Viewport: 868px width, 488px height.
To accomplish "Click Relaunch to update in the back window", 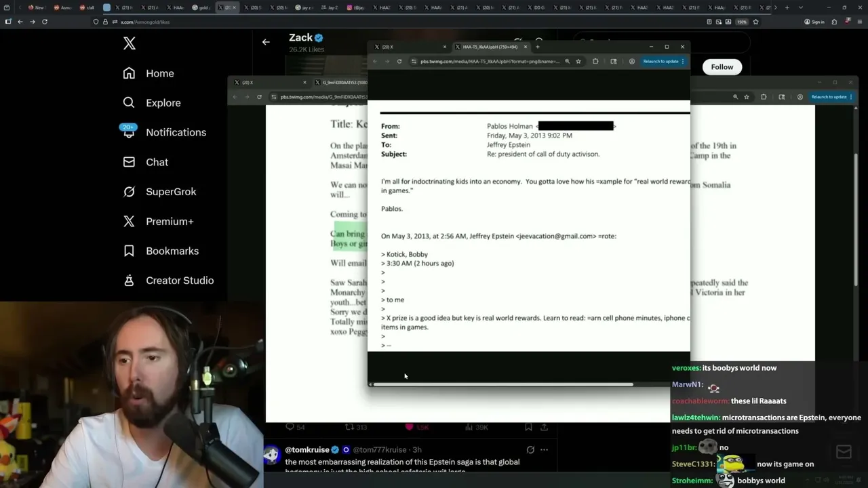I will (831, 97).
